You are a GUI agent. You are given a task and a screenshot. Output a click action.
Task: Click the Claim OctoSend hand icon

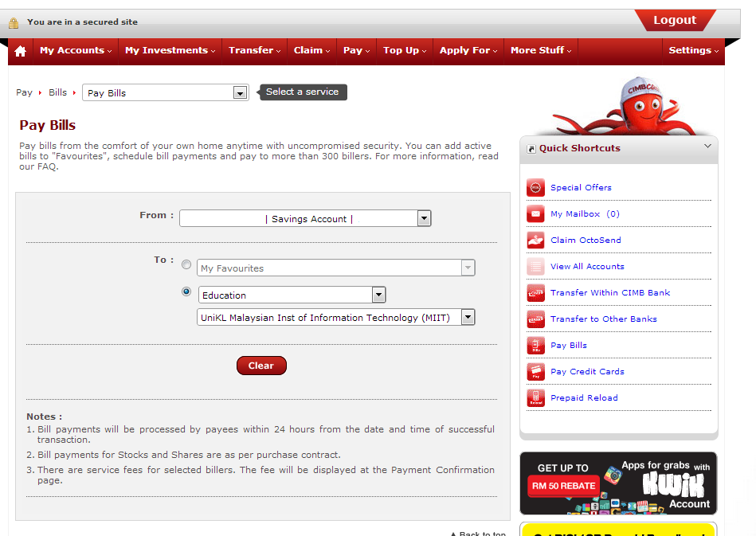click(535, 240)
